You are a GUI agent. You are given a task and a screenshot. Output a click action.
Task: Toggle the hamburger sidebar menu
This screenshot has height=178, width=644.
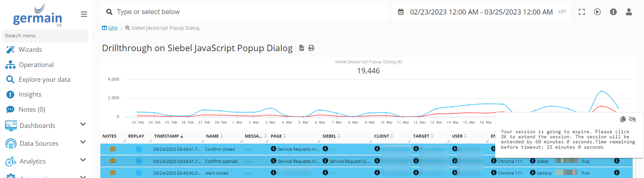click(84, 14)
